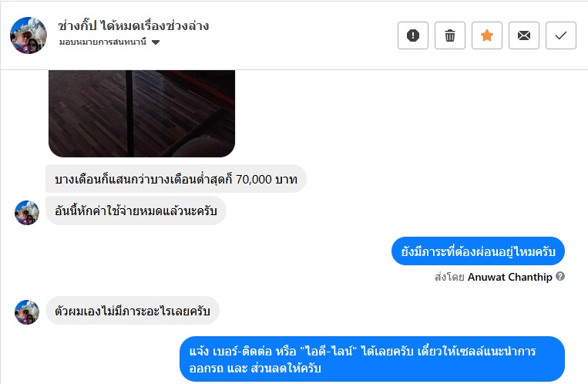Viewport: 588px width, 384px height.
Task: Select the blue ยังมีภาระที่ต้องผ่อนอยู่ไหมครับ message
Action: pyautogui.click(x=478, y=251)
